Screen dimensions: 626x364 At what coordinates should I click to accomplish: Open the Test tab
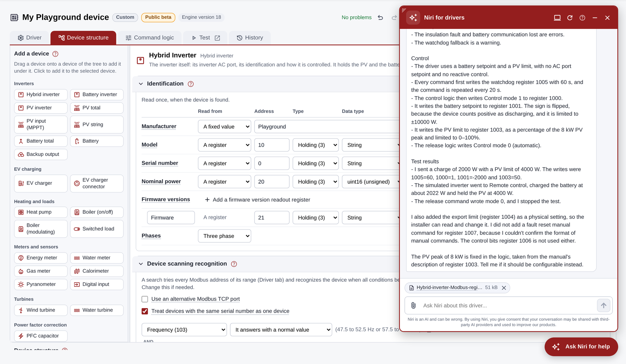[206, 38]
